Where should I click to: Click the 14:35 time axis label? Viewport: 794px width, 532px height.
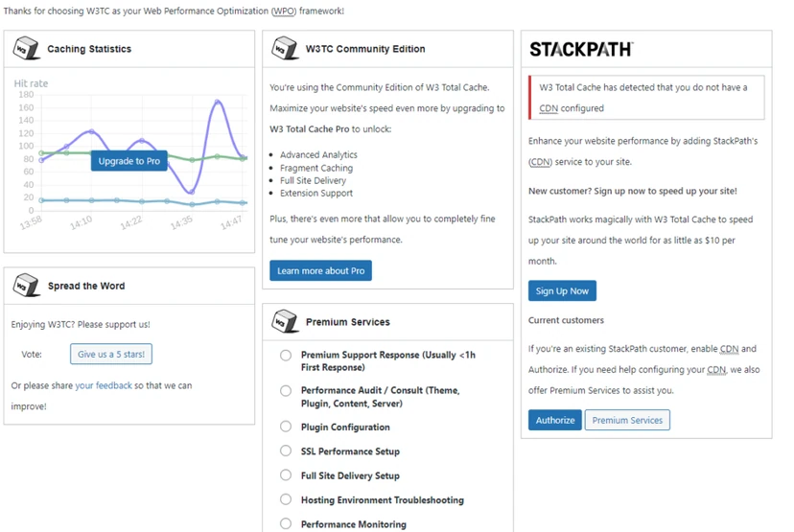coord(181,222)
